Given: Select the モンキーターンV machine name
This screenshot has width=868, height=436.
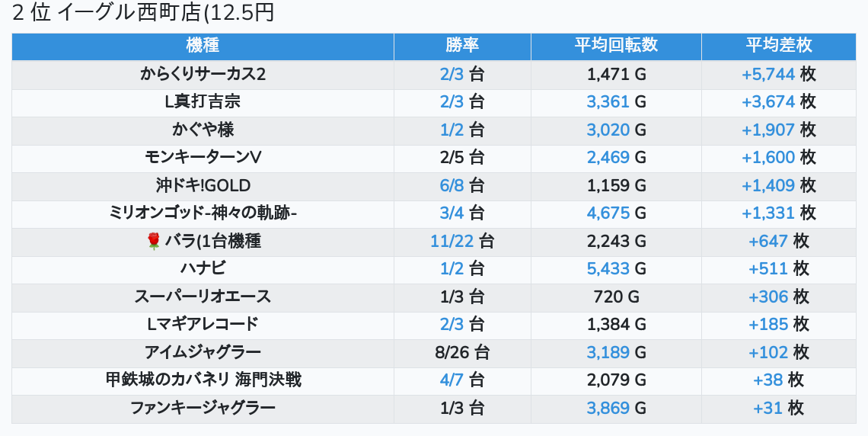Looking at the screenshot, I should 203,157.
